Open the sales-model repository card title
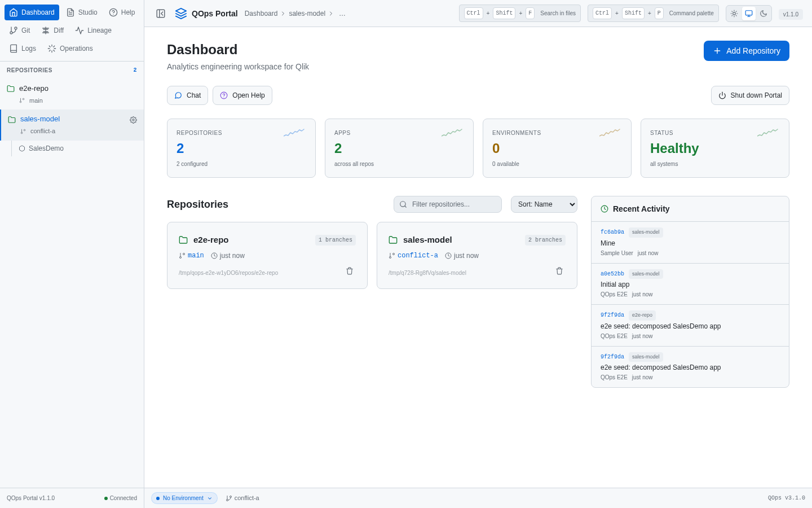Image resolution: width=812 pixels, height=508 pixels. point(427,240)
